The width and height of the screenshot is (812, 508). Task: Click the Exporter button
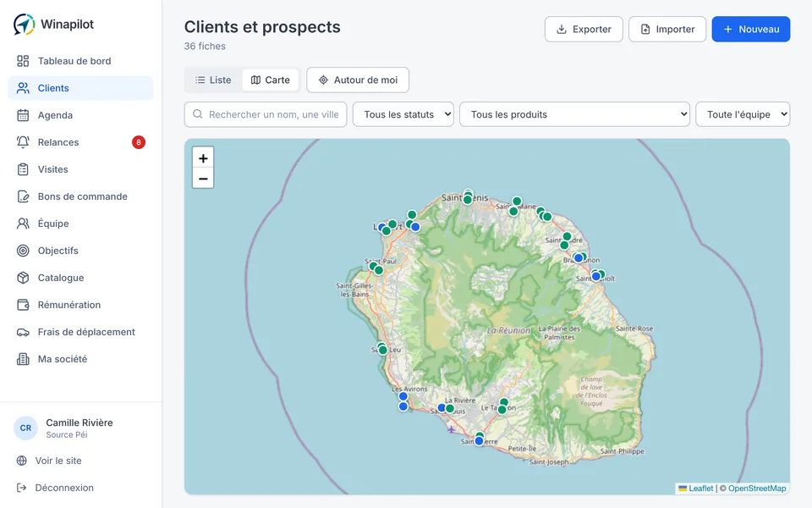click(x=584, y=29)
